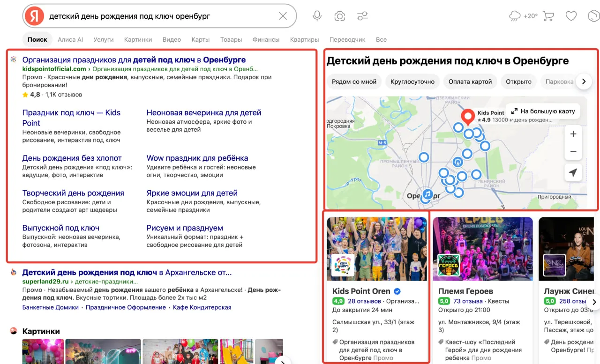Open the Племя Героев card photo
Screen dimensions: 600x364
click(483, 248)
